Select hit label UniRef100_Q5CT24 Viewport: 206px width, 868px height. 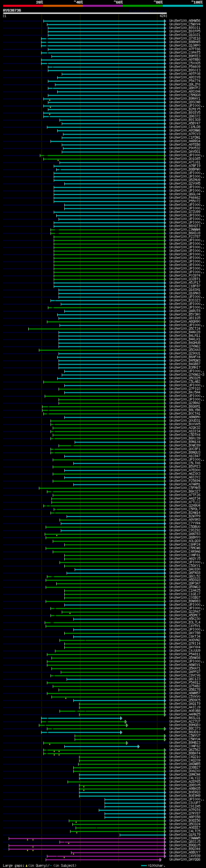coord(185,328)
